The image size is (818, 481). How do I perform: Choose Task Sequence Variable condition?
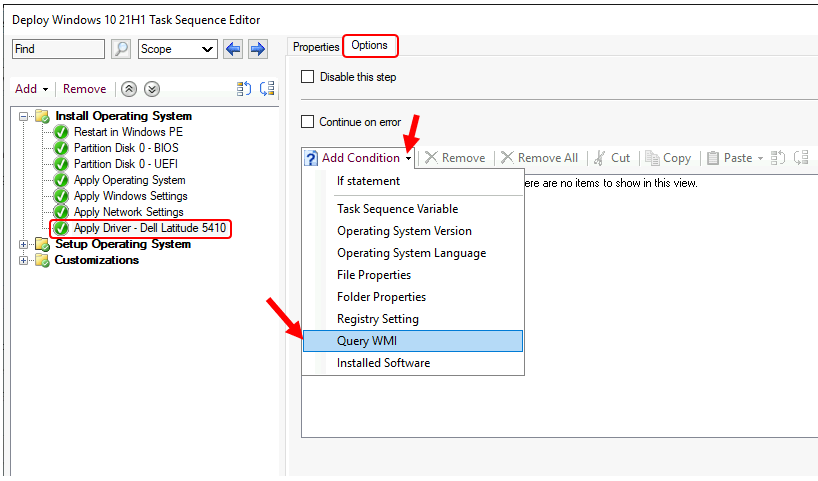click(x=413, y=209)
